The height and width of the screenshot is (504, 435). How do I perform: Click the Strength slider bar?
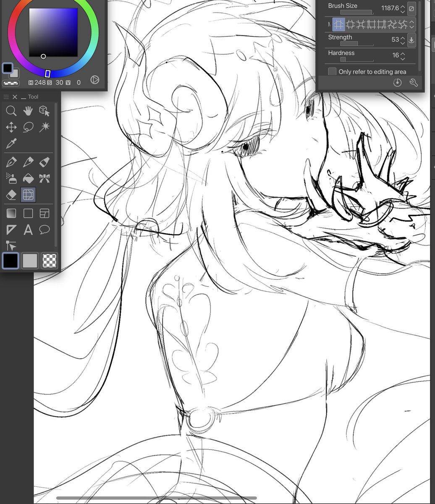click(x=356, y=44)
